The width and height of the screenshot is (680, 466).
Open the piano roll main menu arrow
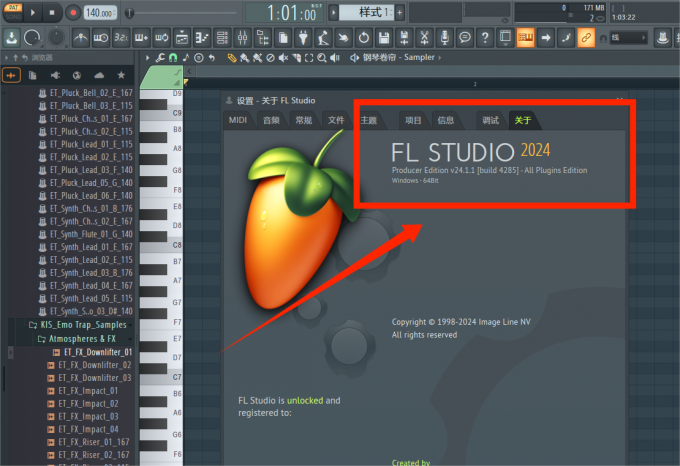point(147,57)
